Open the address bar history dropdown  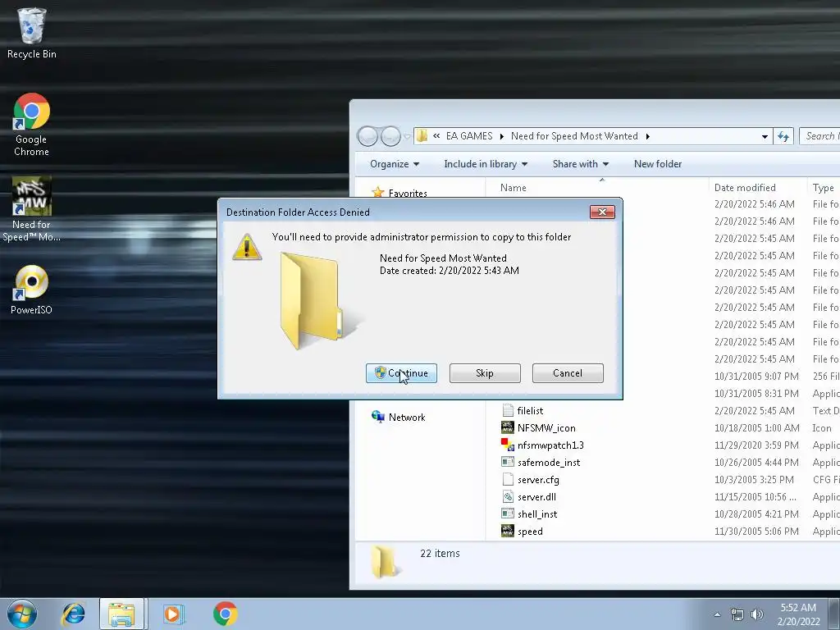(x=765, y=137)
